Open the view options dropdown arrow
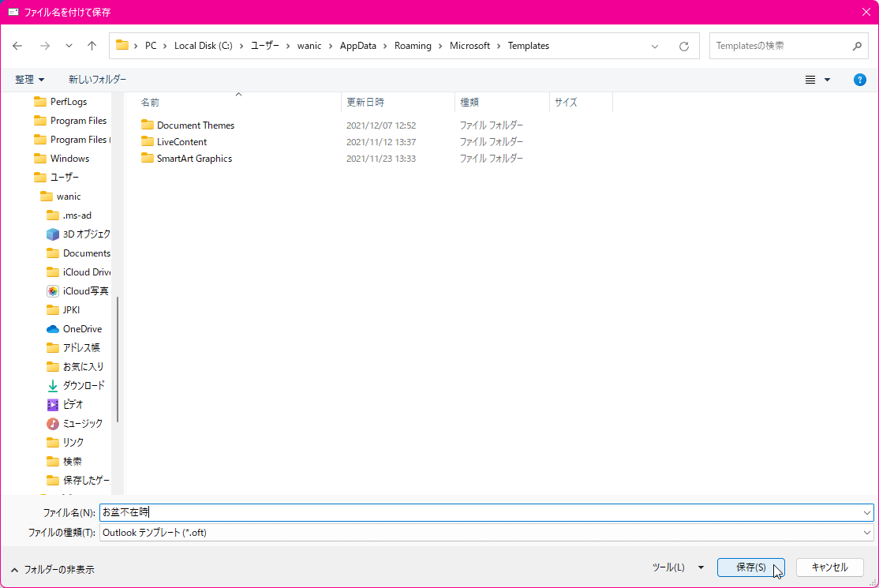The width and height of the screenshot is (879, 588). [x=828, y=80]
